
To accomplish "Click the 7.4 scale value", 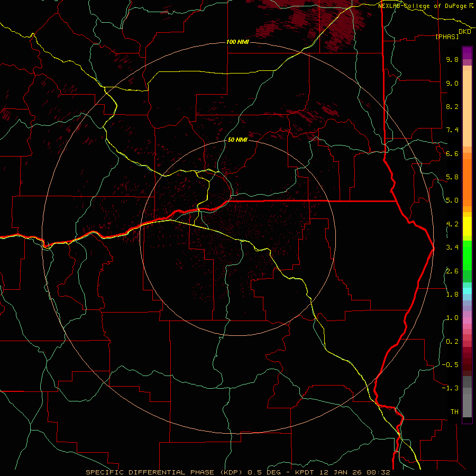I will point(452,130).
